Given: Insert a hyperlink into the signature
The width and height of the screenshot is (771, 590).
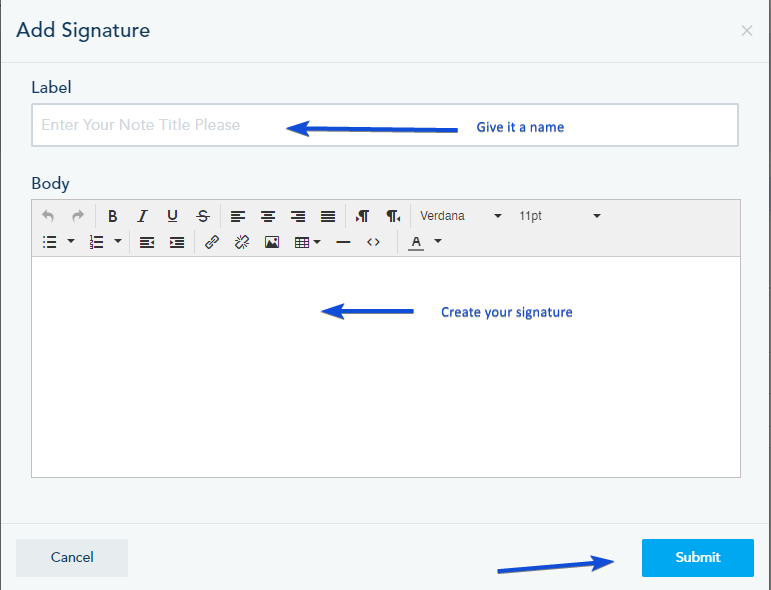Looking at the screenshot, I should click(x=212, y=242).
